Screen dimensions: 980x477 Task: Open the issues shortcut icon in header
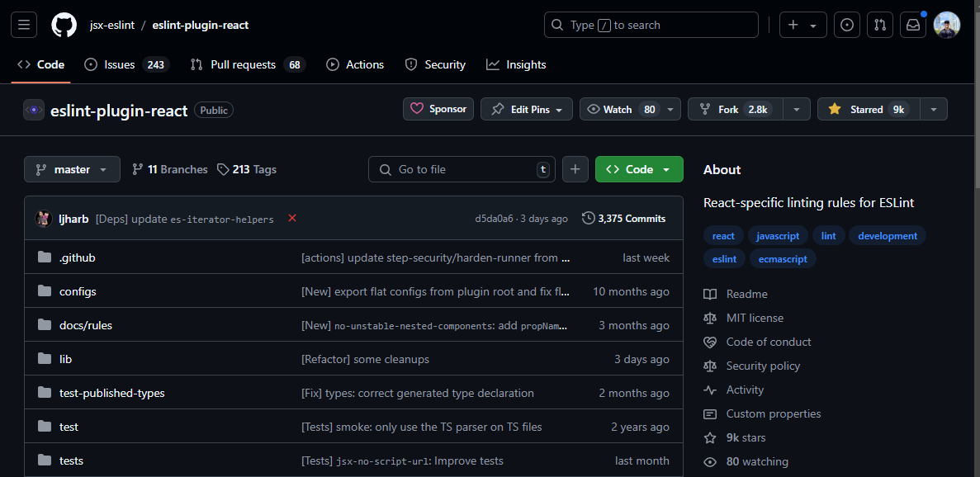pos(847,25)
